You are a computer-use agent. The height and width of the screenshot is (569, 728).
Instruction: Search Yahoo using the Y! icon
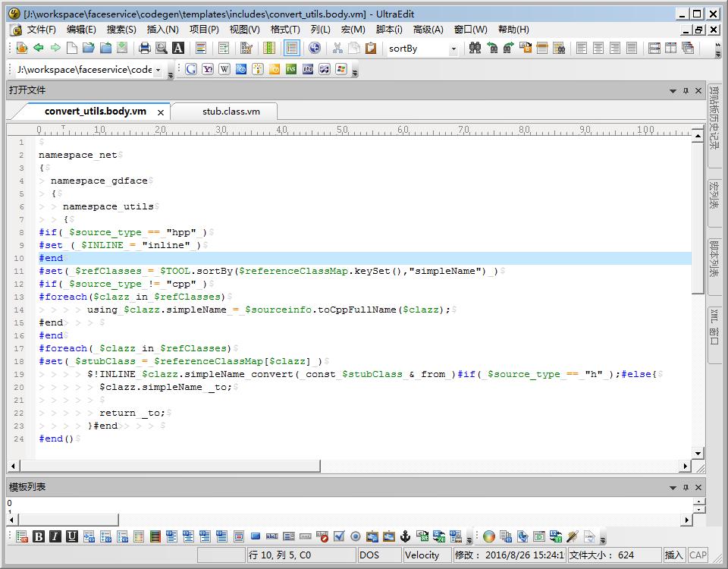pos(208,69)
